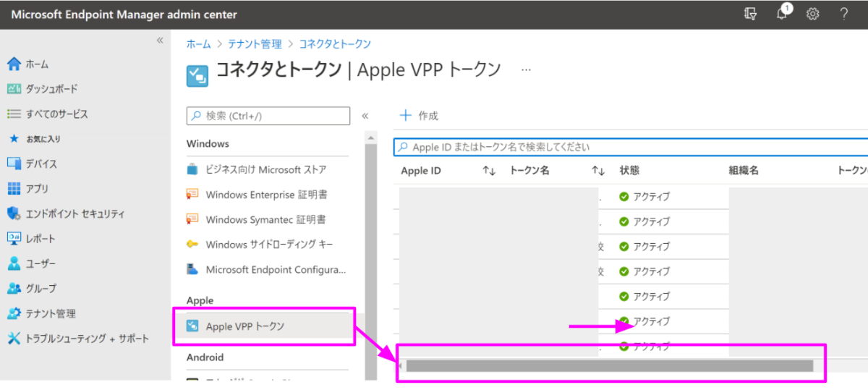Click the Users person icon
The height and width of the screenshot is (390, 868).
pos(14,263)
